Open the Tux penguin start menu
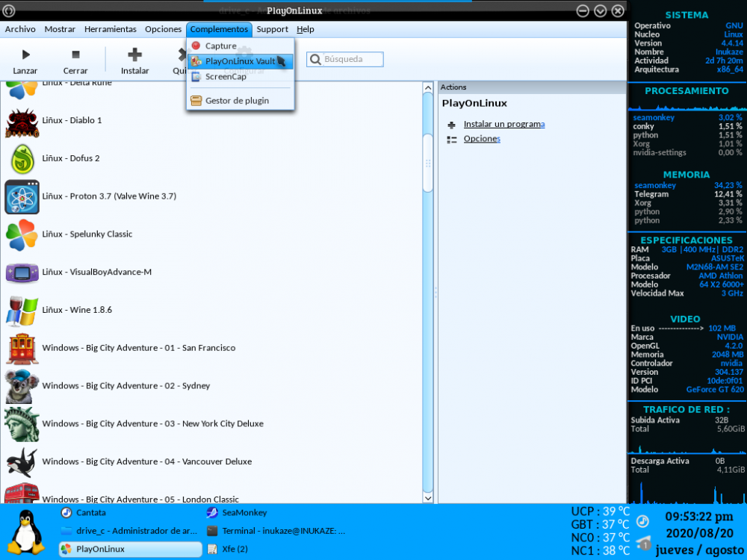The width and height of the screenshot is (747, 560). (x=28, y=532)
